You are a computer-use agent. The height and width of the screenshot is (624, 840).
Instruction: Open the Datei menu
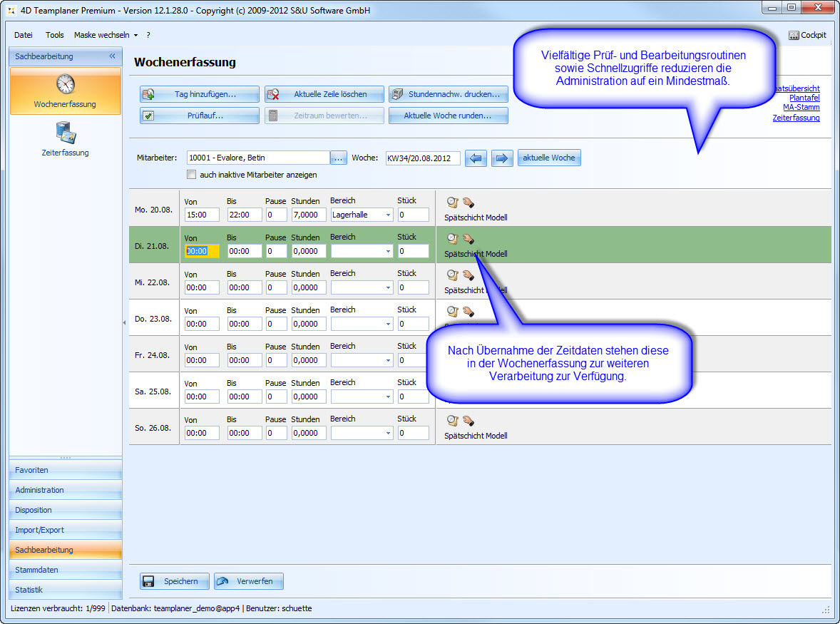24,35
